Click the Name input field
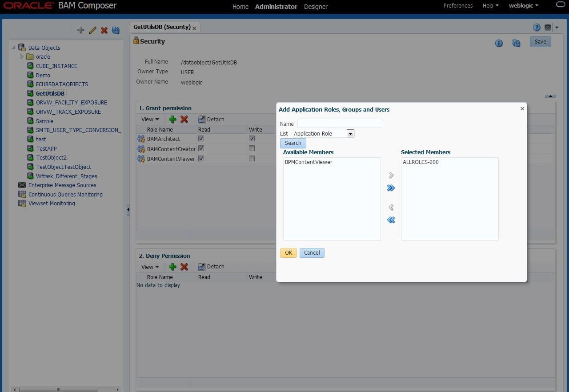Image resolution: width=569 pixels, height=392 pixels. [x=340, y=124]
